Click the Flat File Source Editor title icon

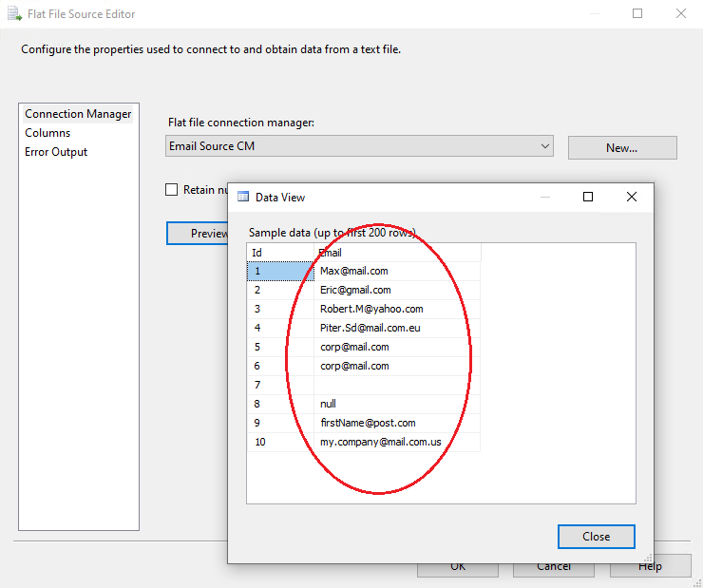14,14
